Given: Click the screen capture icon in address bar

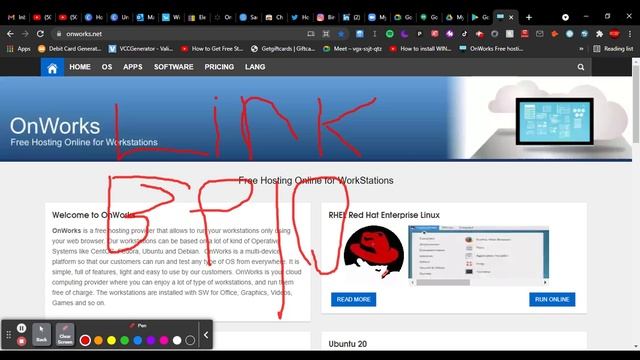Looking at the screenshot, I should [326, 34].
